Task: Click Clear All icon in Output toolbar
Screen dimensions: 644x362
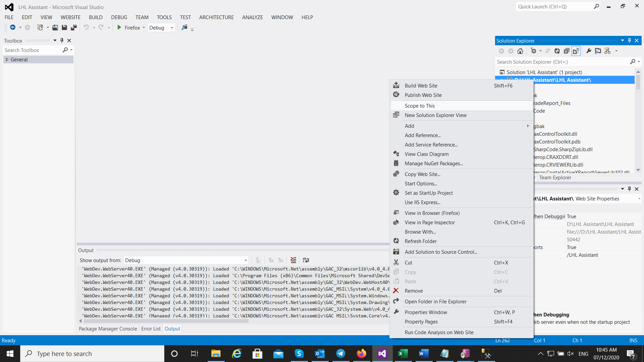Action: 293,260
